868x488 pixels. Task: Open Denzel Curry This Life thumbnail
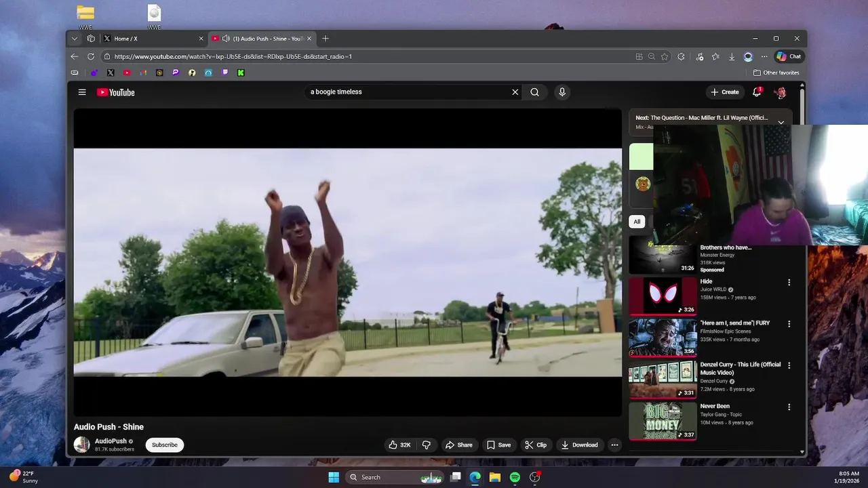click(x=663, y=380)
